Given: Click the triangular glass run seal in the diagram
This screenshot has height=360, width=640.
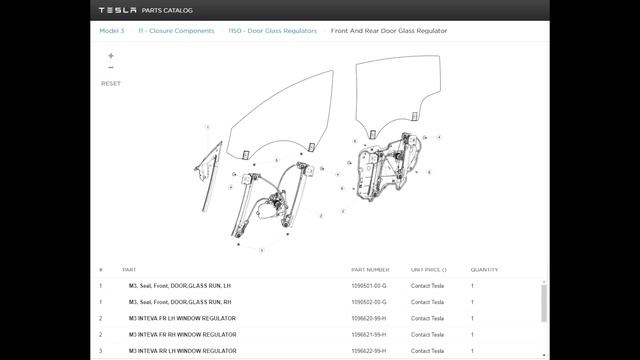Looking at the screenshot, I should click(x=209, y=176).
